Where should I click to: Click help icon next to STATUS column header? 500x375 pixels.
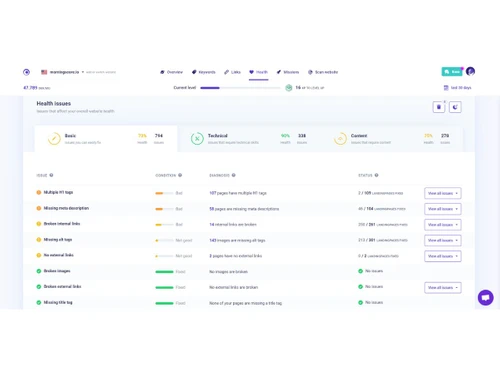[x=376, y=175]
